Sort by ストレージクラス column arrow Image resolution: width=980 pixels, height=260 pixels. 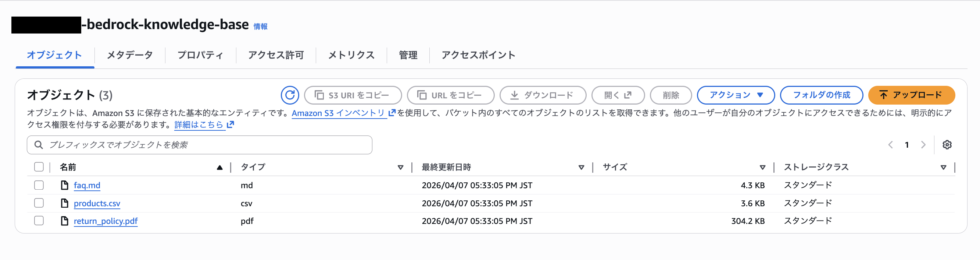[944, 167]
